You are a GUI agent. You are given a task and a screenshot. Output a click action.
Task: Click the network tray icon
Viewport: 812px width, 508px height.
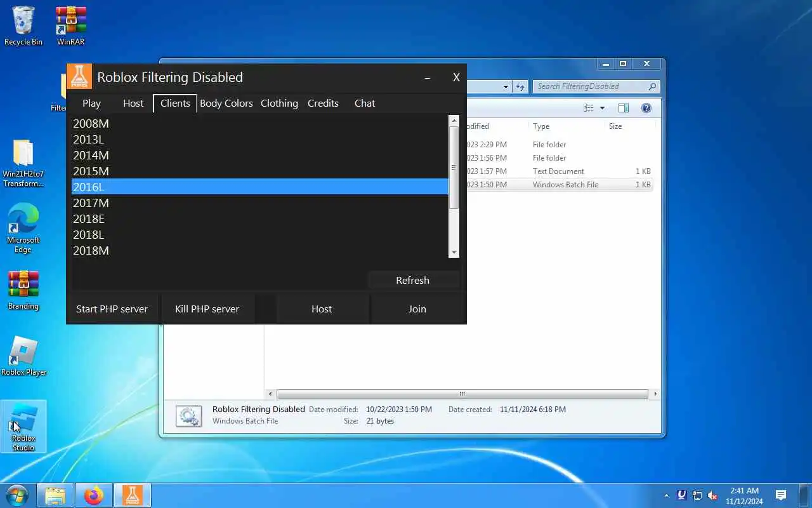[x=697, y=495]
